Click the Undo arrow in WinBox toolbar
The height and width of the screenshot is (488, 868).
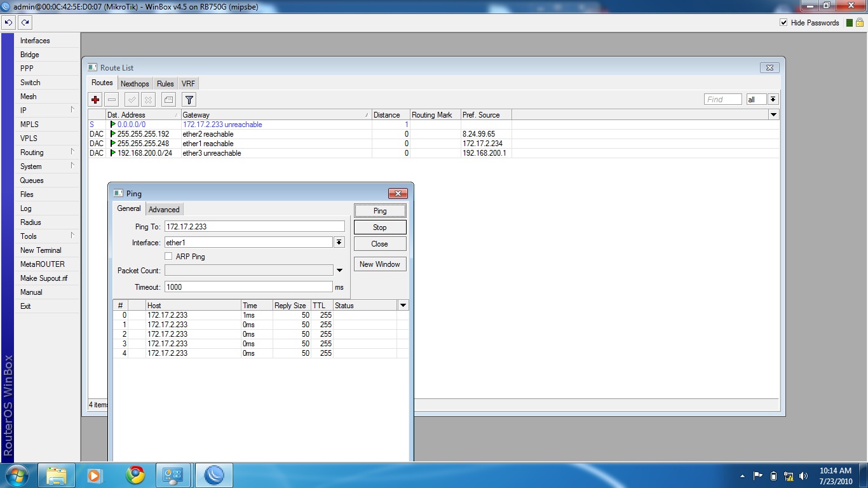9,22
